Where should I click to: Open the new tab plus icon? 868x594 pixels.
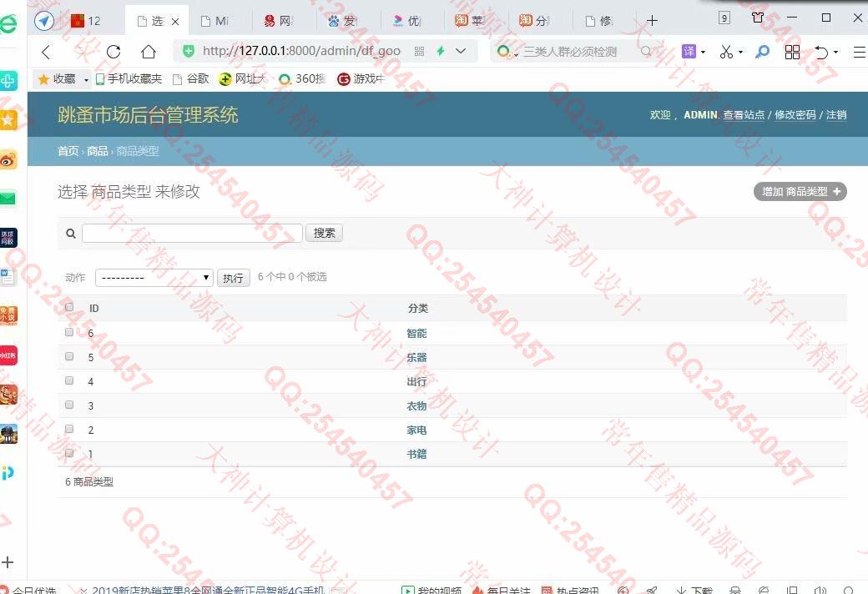[x=652, y=21]
